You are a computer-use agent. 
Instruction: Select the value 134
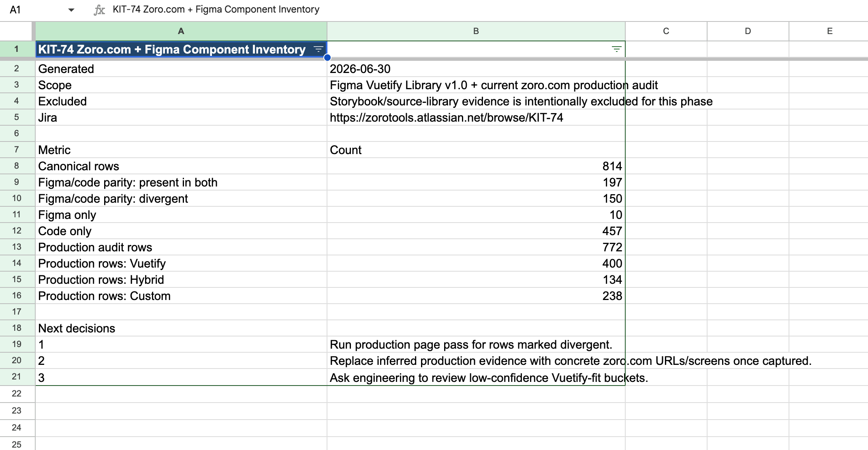click(476, 279)
